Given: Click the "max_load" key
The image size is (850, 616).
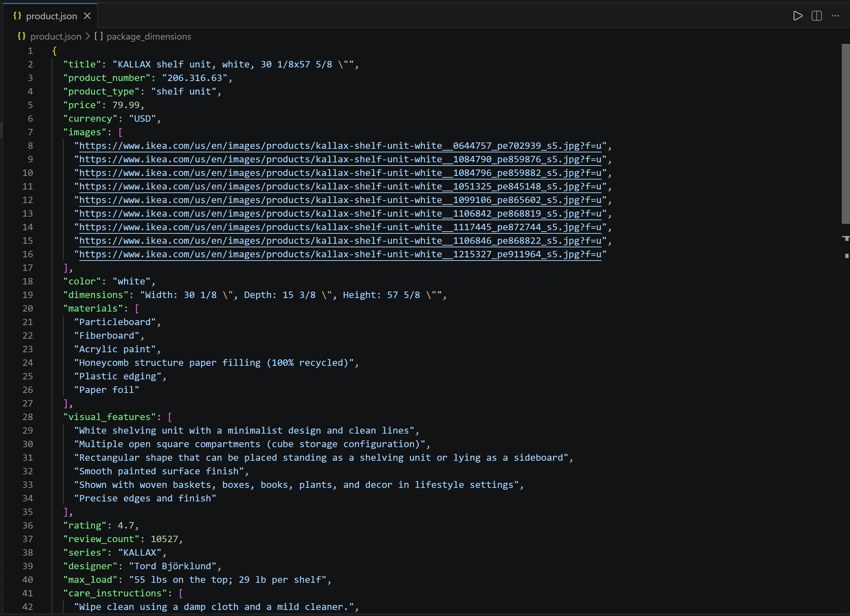Looking at the screenshot, I should [x=90, y=580].
